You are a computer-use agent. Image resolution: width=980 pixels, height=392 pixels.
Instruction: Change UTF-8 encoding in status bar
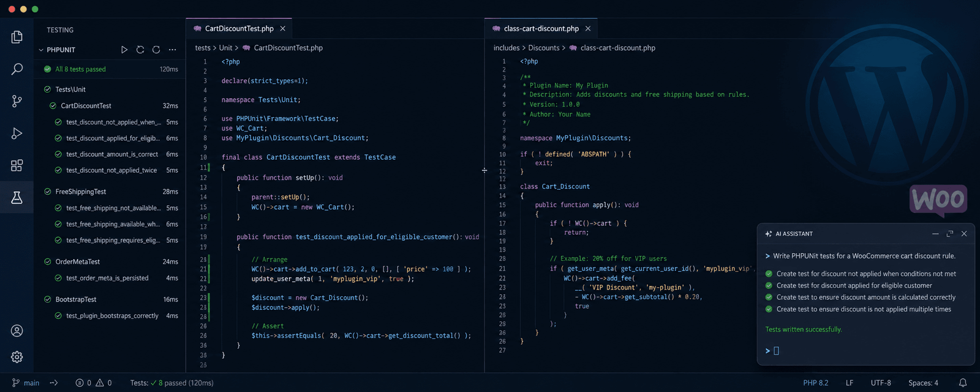point(881,383)
